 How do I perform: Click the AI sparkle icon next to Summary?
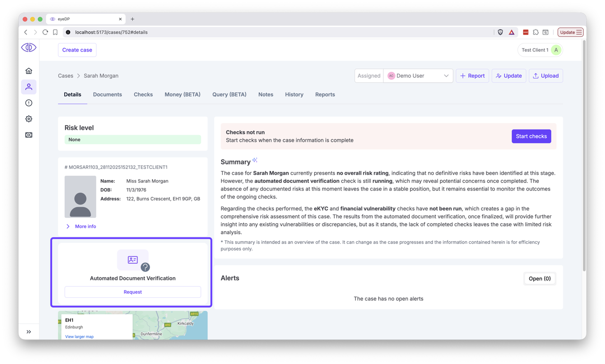pyautogui.click(x=254, y=159)
